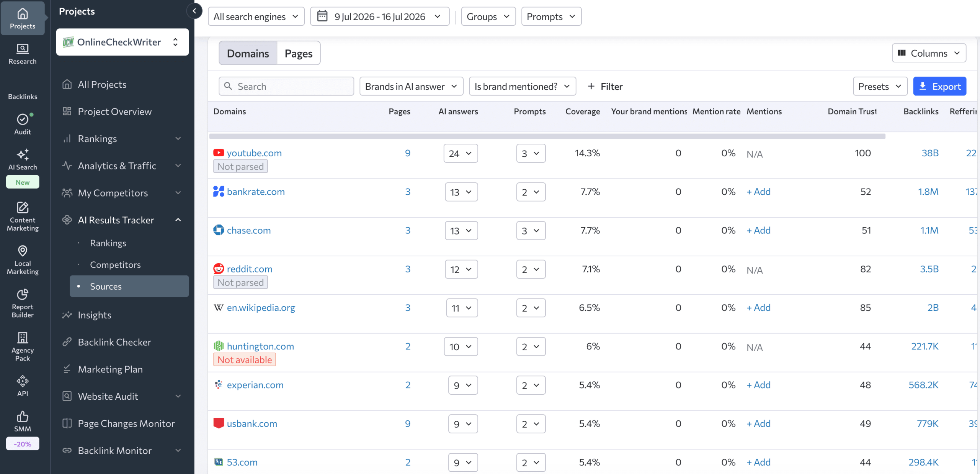Expand the Rankings menu with chevron
This screenshot has height=474, width=980.
(x=178, y=138)
